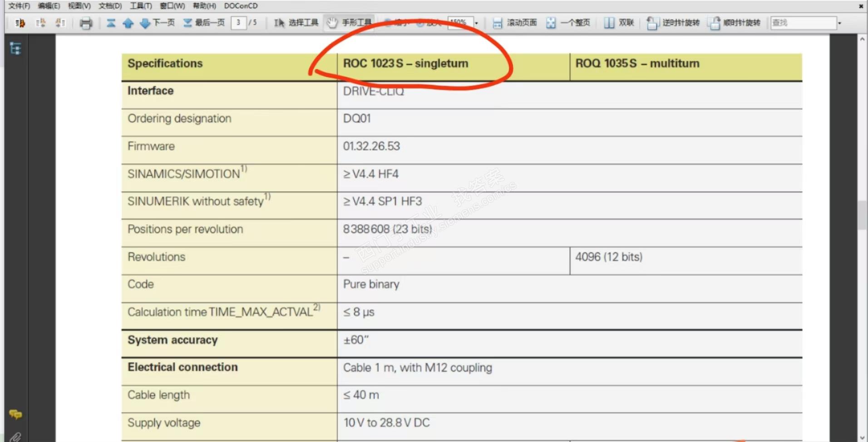868x442 pixels.
Task: Open the DOConCD menu
Action: pyautogui.click(x=241, y=6)
